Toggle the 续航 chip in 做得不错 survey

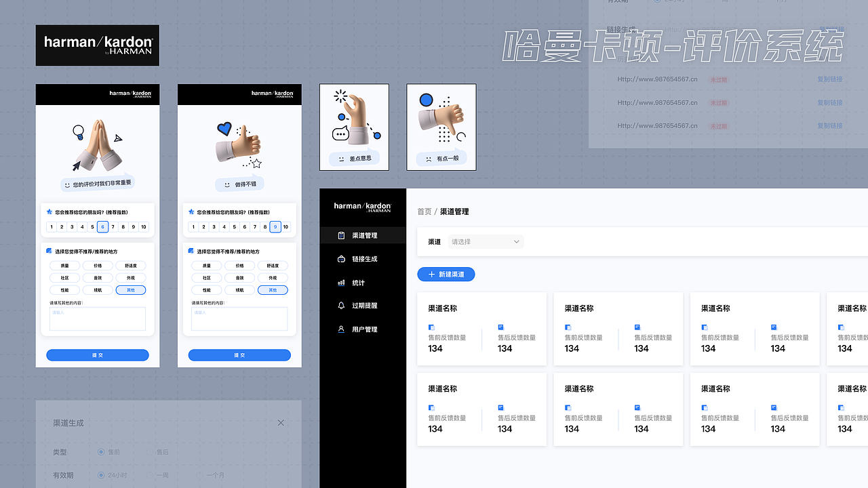tap(239, 290)
